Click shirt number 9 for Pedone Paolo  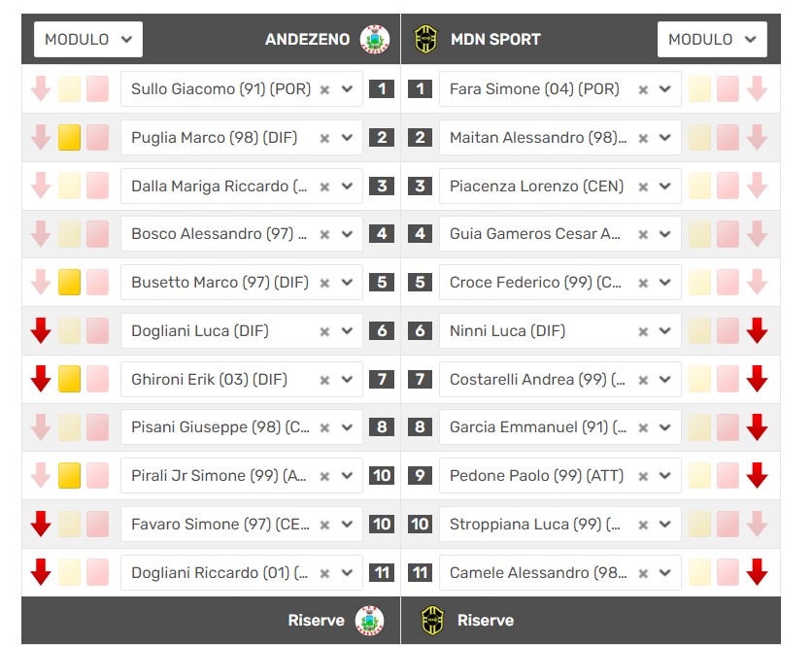pyautogui.click(x=420, y=476)
